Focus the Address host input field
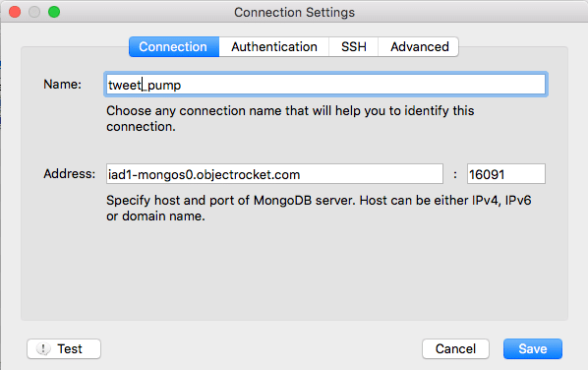Image resolution: width=588 pixels, height=370 pixels. pyautogui.click(x=274, y=174)
